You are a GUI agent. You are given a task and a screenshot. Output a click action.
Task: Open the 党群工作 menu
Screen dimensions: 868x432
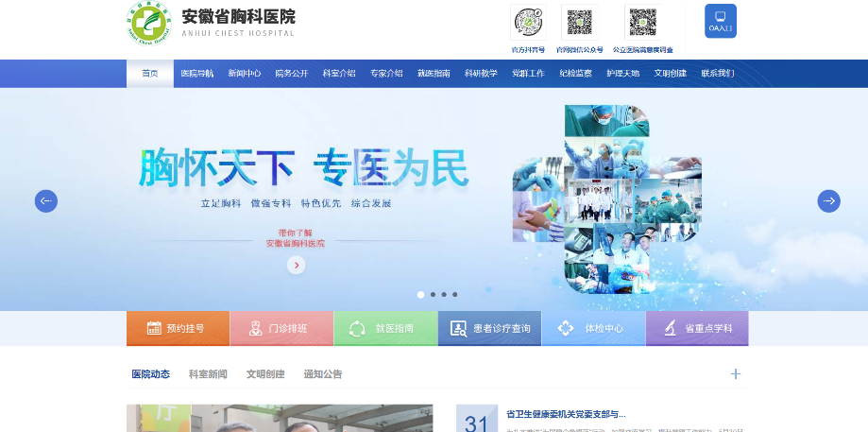coord(528,73)
